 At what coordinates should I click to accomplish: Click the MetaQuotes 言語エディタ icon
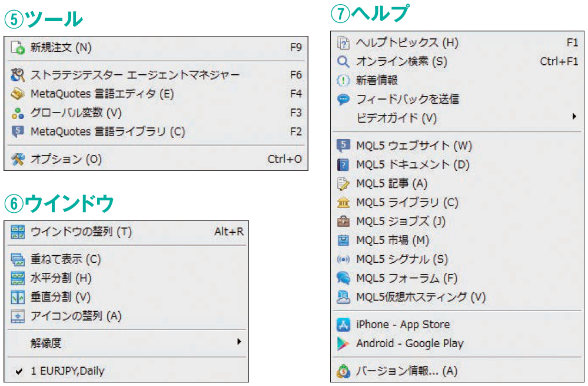pos(18,94)
